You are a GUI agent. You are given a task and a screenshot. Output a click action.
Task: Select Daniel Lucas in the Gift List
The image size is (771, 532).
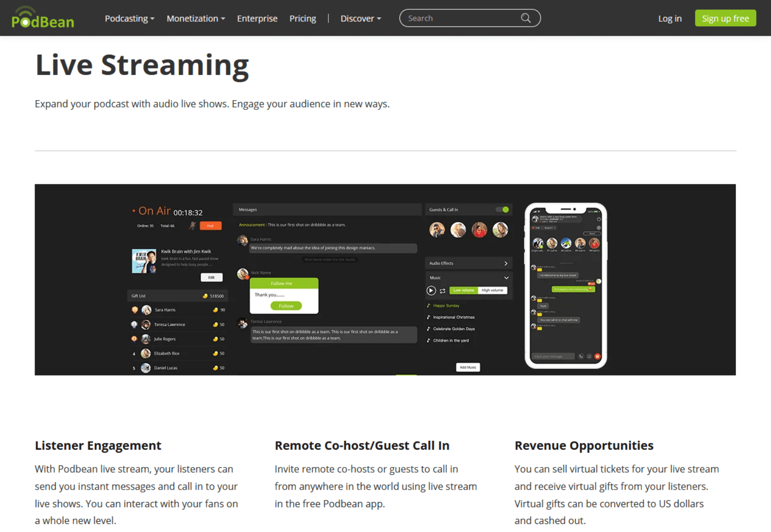[x=178, y=368]
